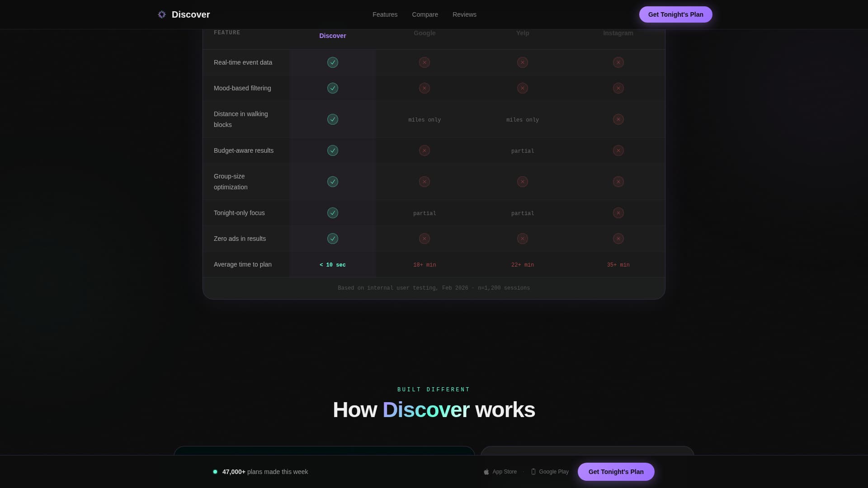868x488 pixels.
Task: Click the Average time to plan label
Action: 243,264
